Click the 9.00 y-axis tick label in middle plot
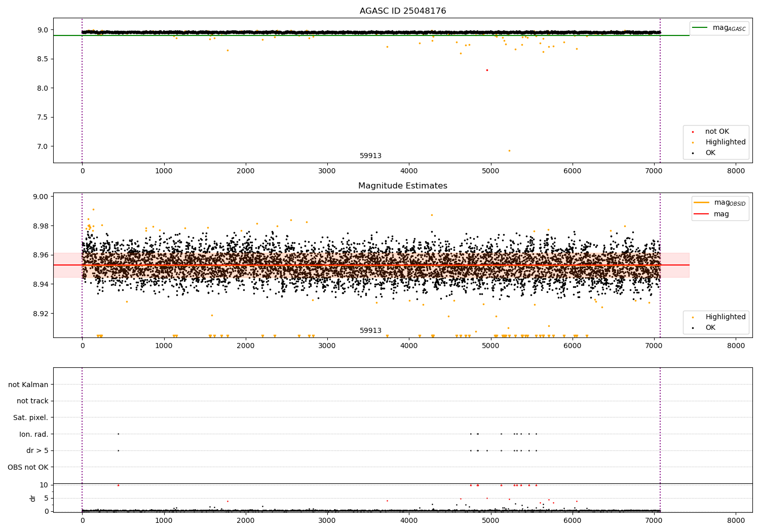Screen dimensions: 760x532 pyautogui.click(x=40, y=197)
